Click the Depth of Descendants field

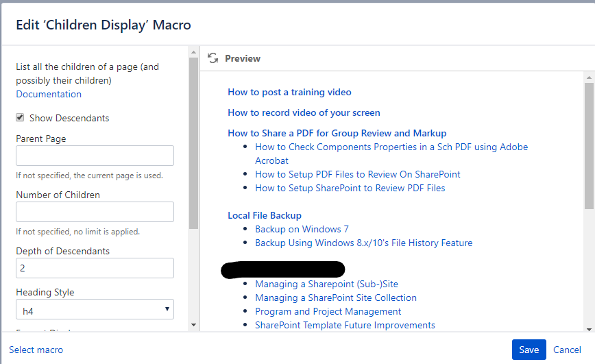[95, 268]
